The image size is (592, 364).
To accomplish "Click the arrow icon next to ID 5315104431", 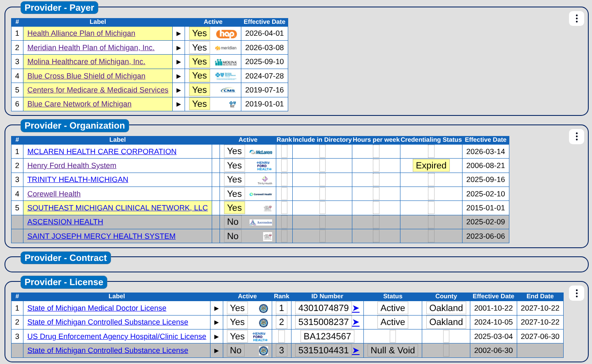I will (x=356, y=351).
